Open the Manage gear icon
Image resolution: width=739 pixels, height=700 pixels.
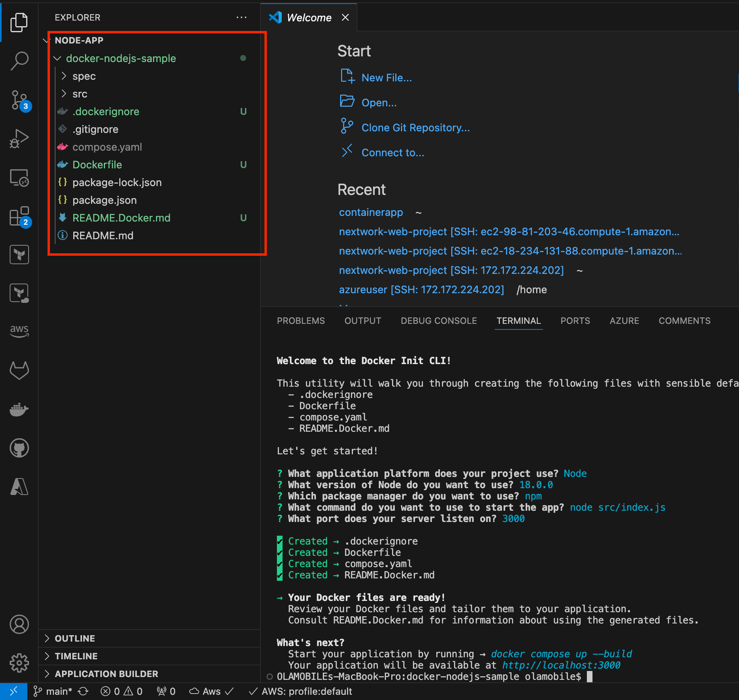pos(19,663)
